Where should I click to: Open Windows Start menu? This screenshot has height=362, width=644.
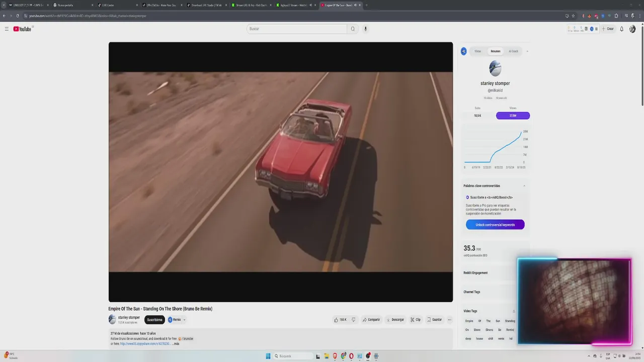click(x=268, y=356)
